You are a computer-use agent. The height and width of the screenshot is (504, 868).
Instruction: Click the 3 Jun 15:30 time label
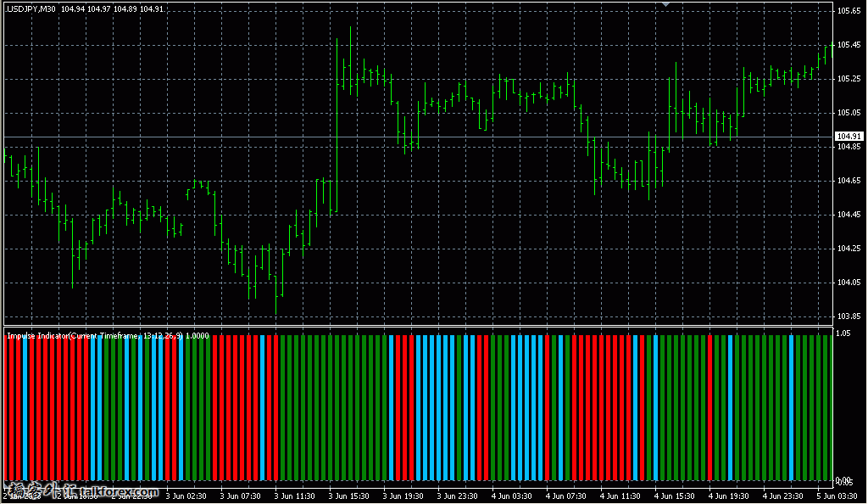[348, 496]
